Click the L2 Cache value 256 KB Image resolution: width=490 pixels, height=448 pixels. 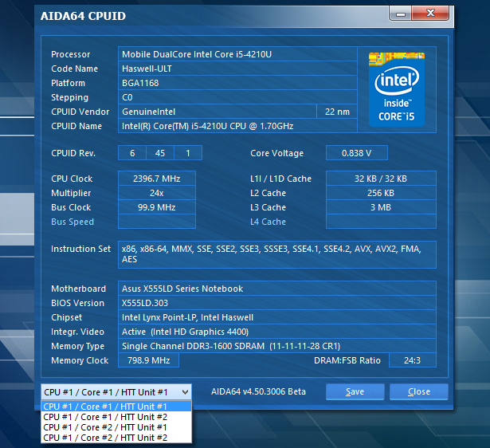(x=381, y=193)
